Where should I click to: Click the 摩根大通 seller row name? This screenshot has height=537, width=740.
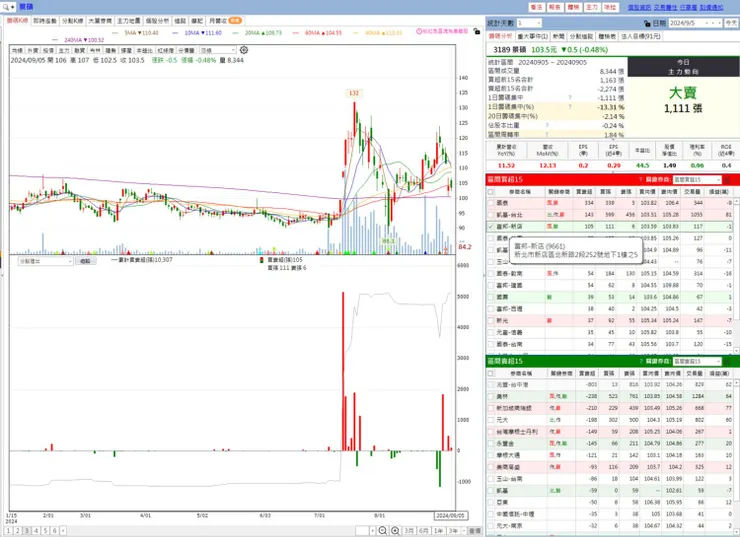point(509,455)
